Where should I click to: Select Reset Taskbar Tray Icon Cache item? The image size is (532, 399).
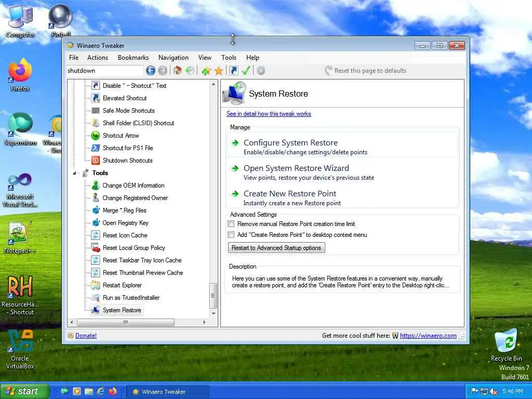point(142,260)
